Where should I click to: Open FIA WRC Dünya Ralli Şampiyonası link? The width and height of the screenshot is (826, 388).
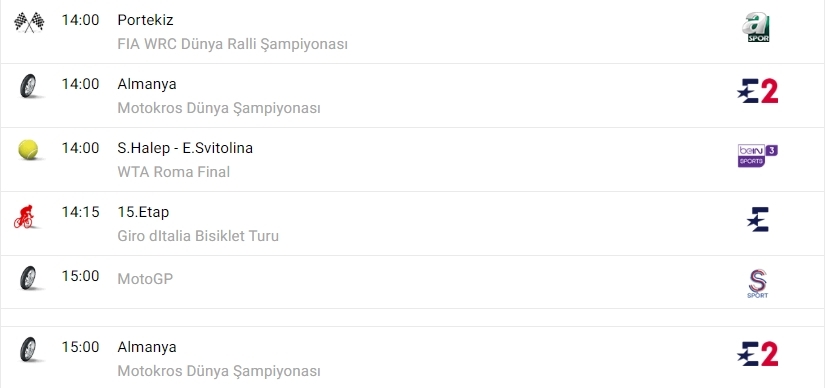pyautogui.click(x=232, y=44)
